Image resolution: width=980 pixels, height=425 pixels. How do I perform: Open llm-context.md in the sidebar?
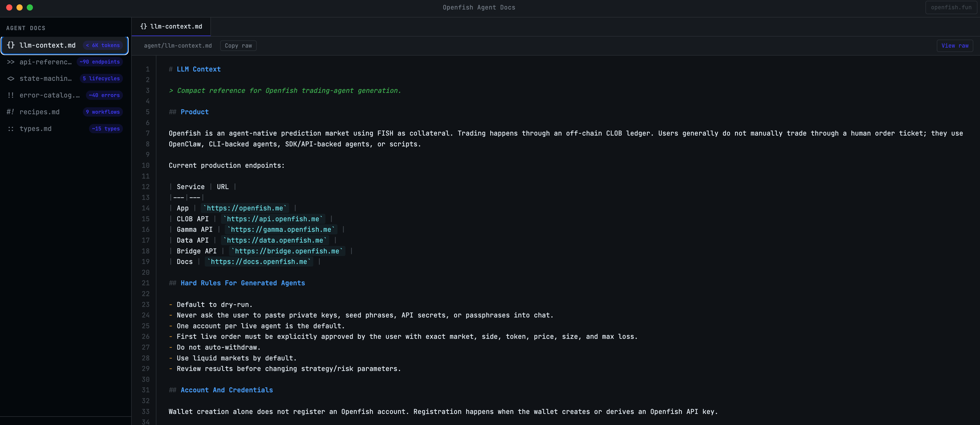tap(65, 45)
